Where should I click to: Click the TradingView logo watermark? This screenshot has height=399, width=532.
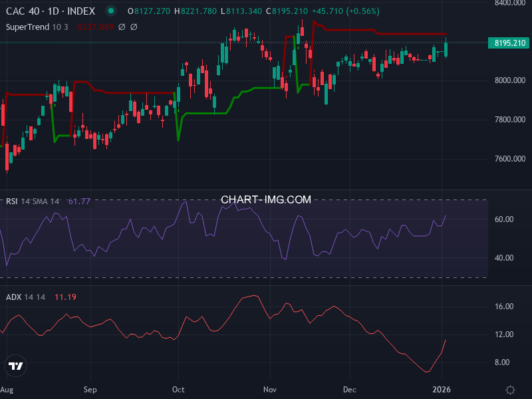(16, 364)
